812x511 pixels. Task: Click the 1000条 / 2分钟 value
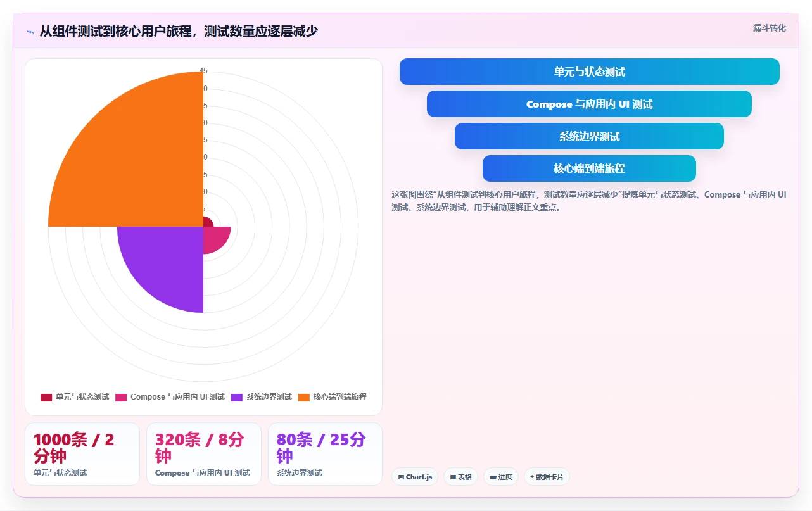(x=74, y=448)
